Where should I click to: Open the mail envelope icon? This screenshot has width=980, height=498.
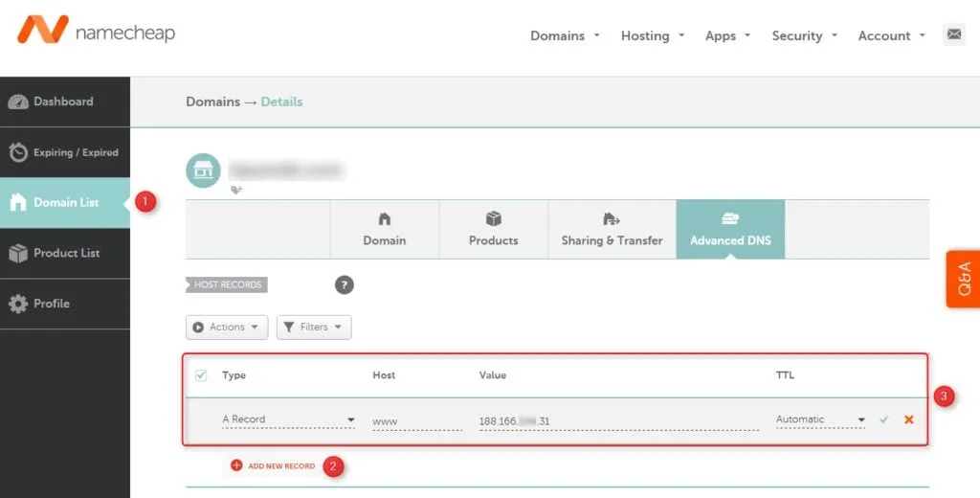(954, 34)
